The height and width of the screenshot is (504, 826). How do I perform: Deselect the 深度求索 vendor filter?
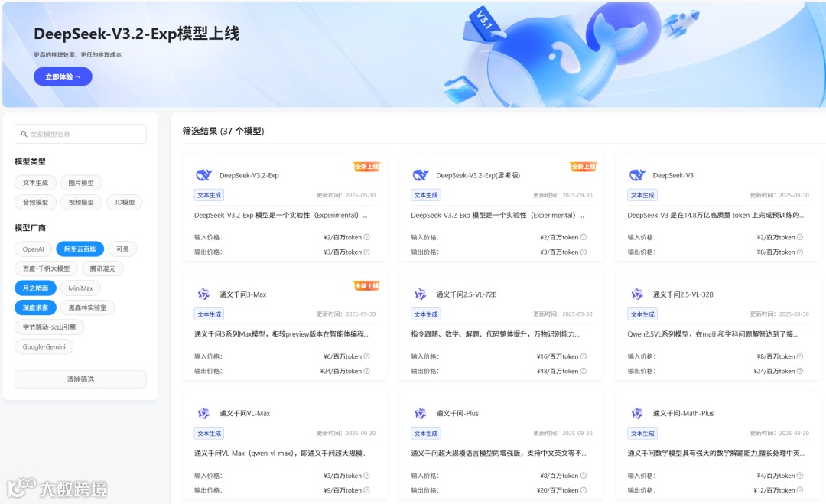(x=35, y=307)
